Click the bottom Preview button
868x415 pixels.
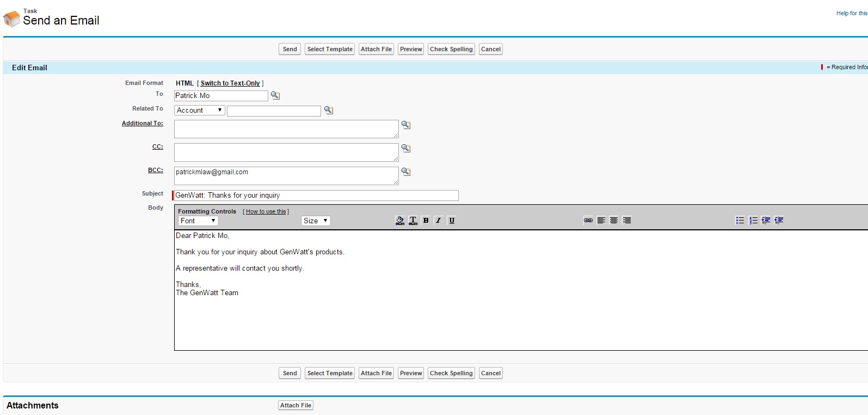click(411, 373)
